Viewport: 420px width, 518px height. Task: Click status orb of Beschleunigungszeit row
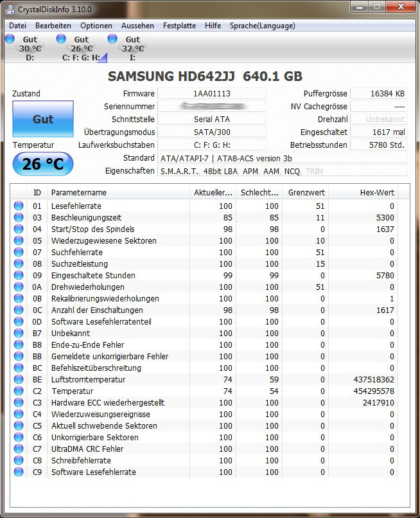click(19, 217)
